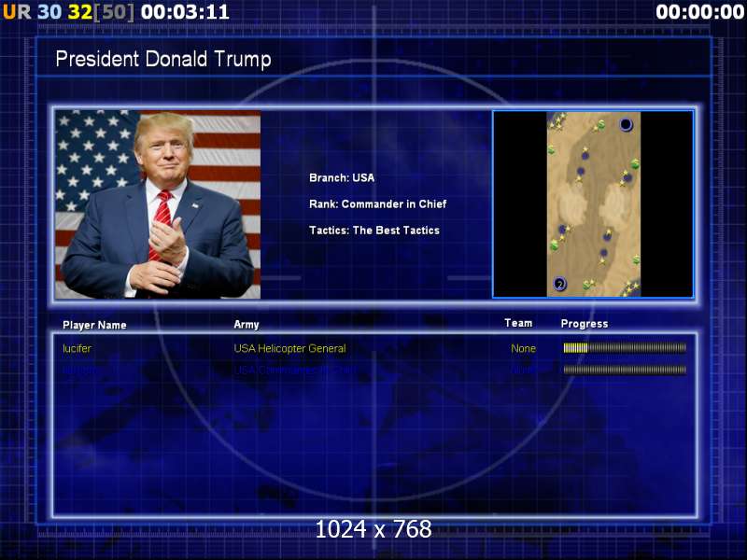Viewport: 747px width, 560px height.
Task: Click the 'Progress' column header
Action: click(x=585, y=324)
